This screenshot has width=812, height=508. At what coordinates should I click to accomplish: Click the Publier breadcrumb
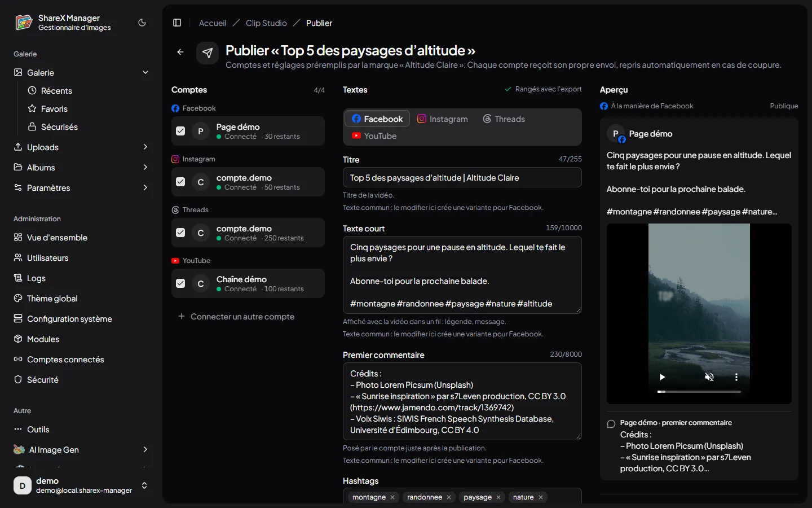(319, 23)
